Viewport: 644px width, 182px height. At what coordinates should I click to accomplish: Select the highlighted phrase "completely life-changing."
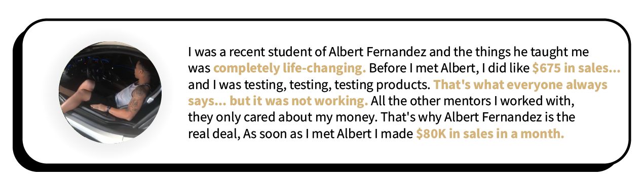[x=289, y=68]
